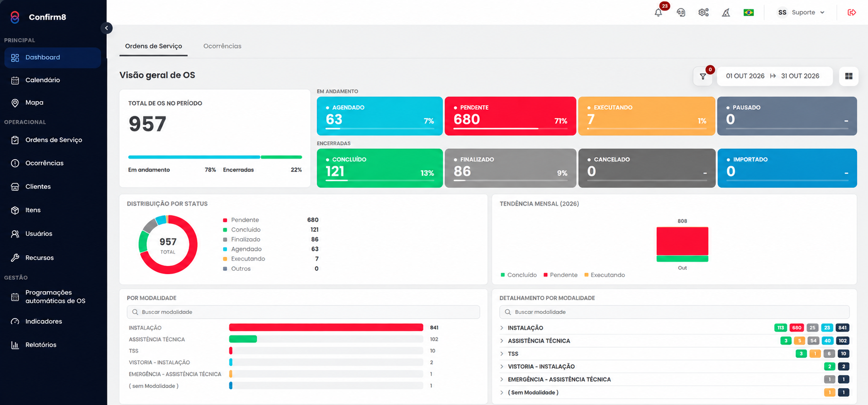Open Dashboard menu item
This screenshot has width=868, height=405.
click(x=53, y=58)
